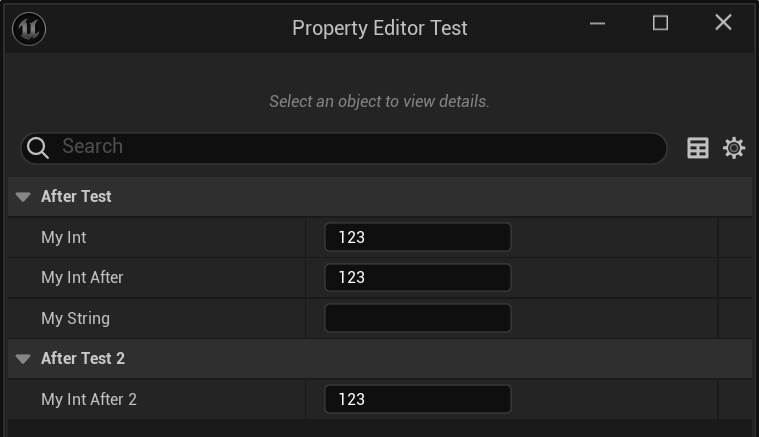Screen dimensions: 759x437
Task: Click the empty My String field
Action: 417,318
